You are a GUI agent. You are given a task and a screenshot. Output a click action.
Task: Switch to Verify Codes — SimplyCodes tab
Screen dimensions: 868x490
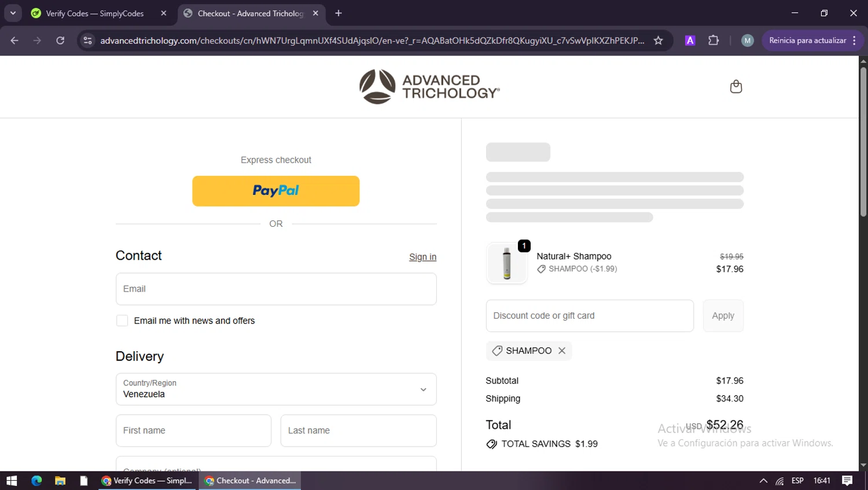click(x=95, y=13)
